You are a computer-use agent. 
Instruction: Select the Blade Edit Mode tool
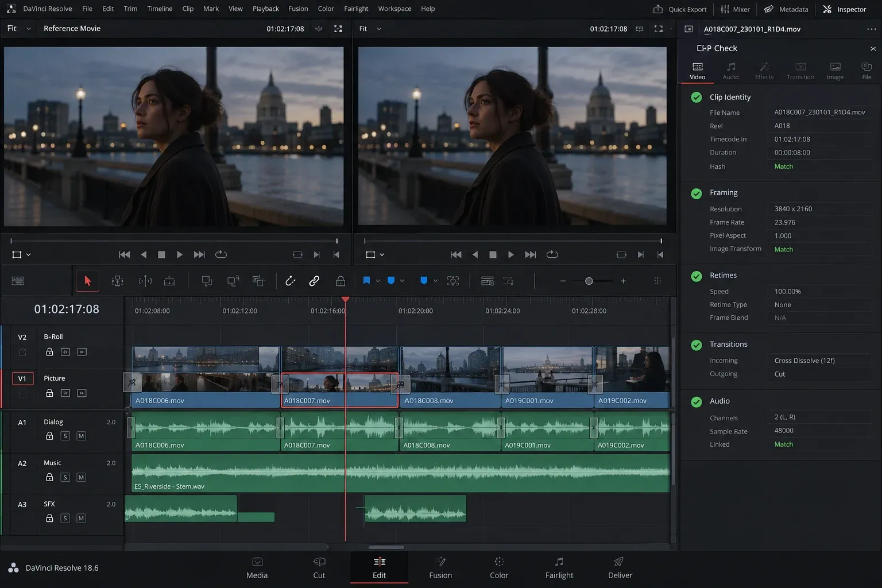(x=169, y=281)
